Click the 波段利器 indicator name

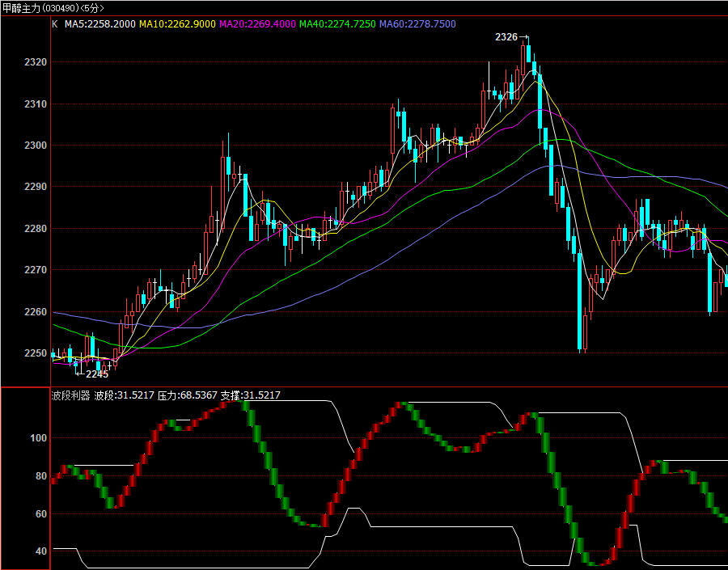(70, 395)
